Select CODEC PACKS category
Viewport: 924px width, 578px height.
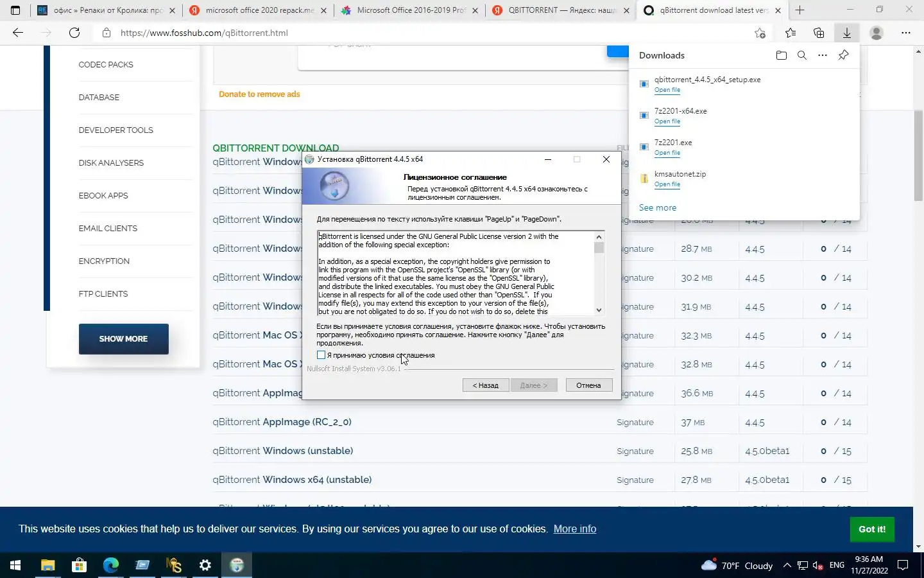point(106,65)
